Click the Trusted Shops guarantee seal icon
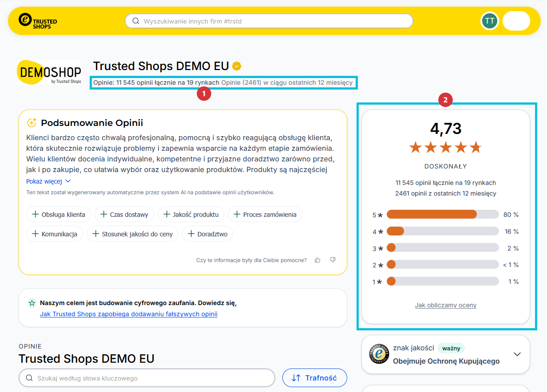 coord(379,354)
